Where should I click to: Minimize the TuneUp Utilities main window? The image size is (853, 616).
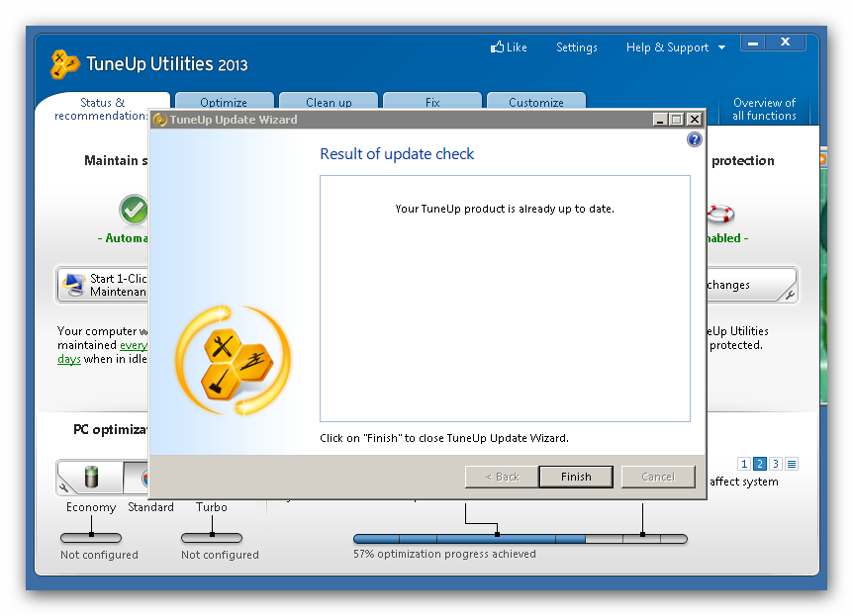tap(753, 43)
